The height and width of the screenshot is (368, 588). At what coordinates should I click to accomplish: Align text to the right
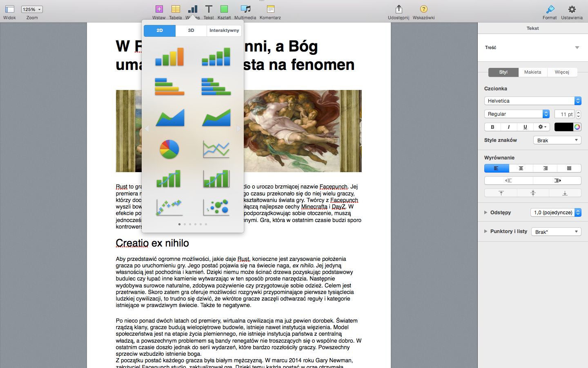point(545,168)
